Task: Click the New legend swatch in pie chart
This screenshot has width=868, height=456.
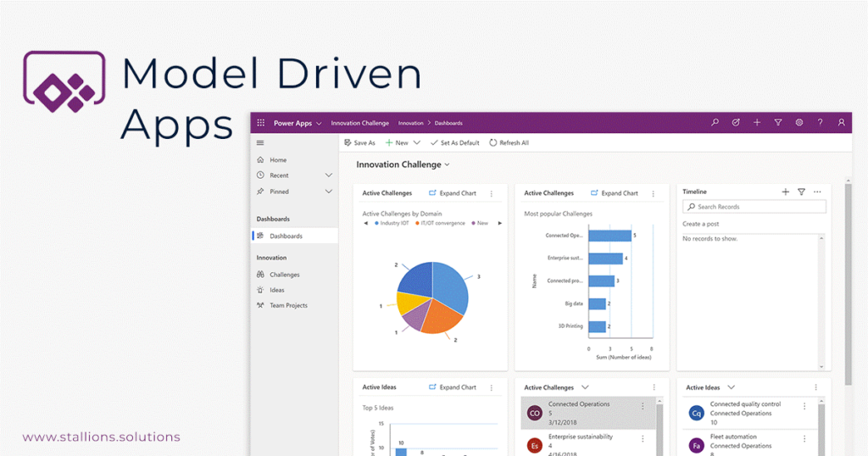Action: click(473, 224)
